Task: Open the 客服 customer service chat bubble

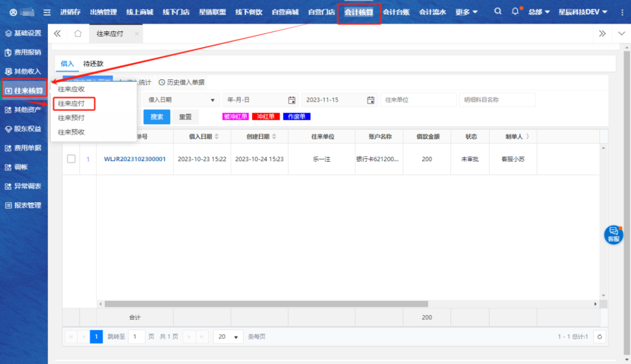Action: [x=613, y=234]
